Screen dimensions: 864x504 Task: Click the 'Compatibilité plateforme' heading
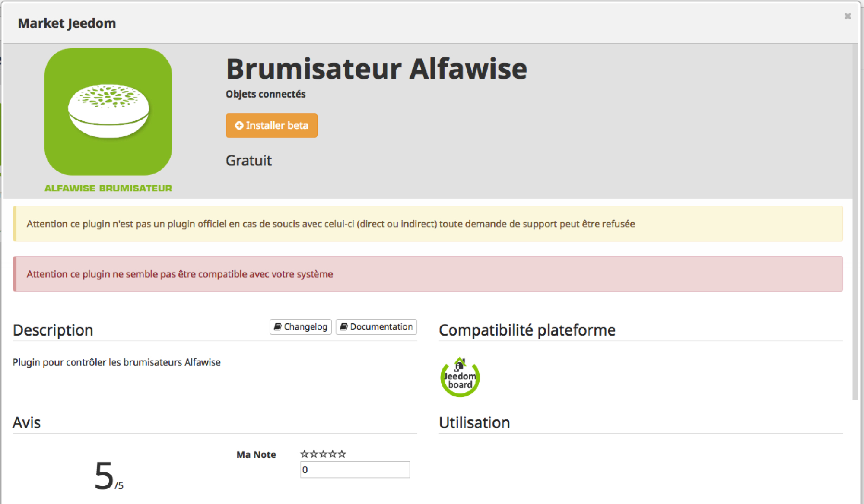tap(527, 330)
